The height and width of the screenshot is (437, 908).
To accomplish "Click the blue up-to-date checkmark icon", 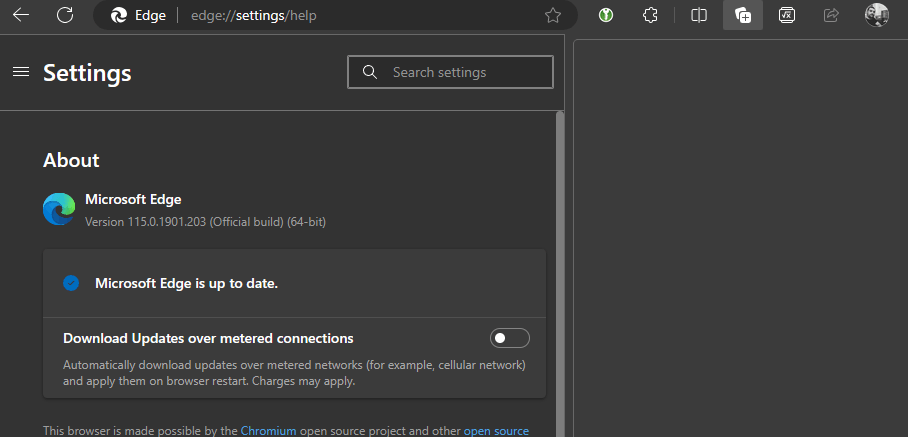I will pos(71,283).
